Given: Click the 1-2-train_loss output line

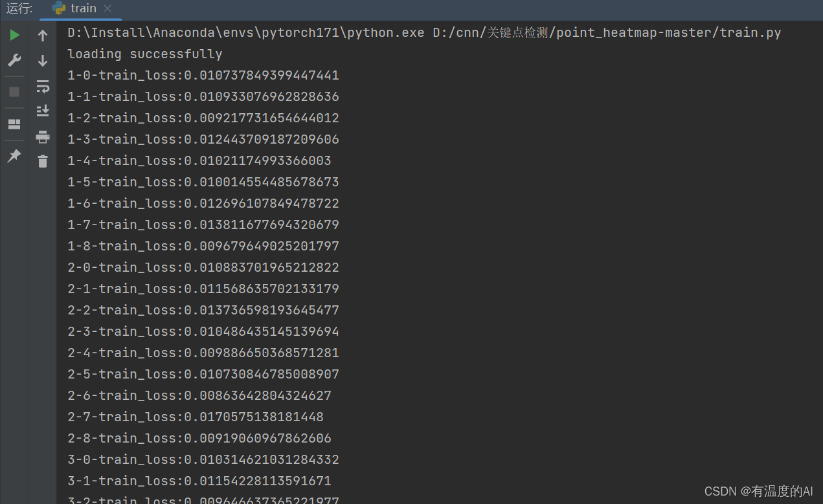Looking at the screenshot, I should (x=203, y=118).
